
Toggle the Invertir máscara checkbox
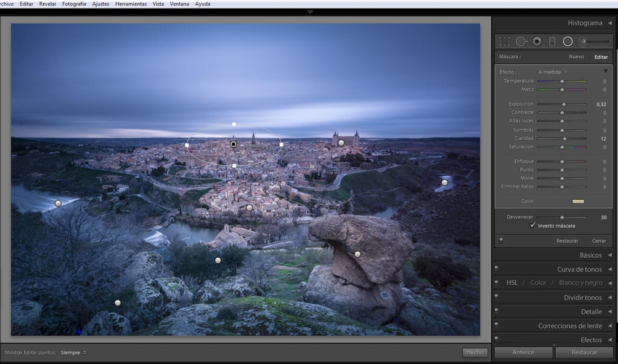point(532,226)
